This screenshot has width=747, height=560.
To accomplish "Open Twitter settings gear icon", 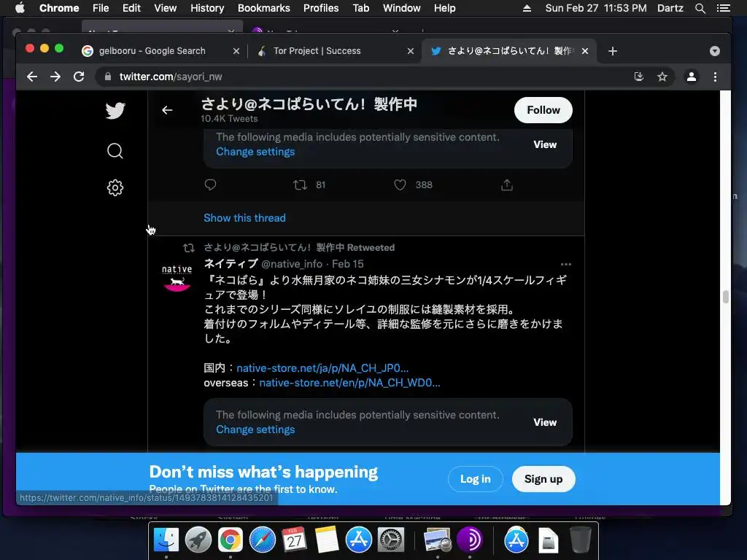I will coord(115,187).
